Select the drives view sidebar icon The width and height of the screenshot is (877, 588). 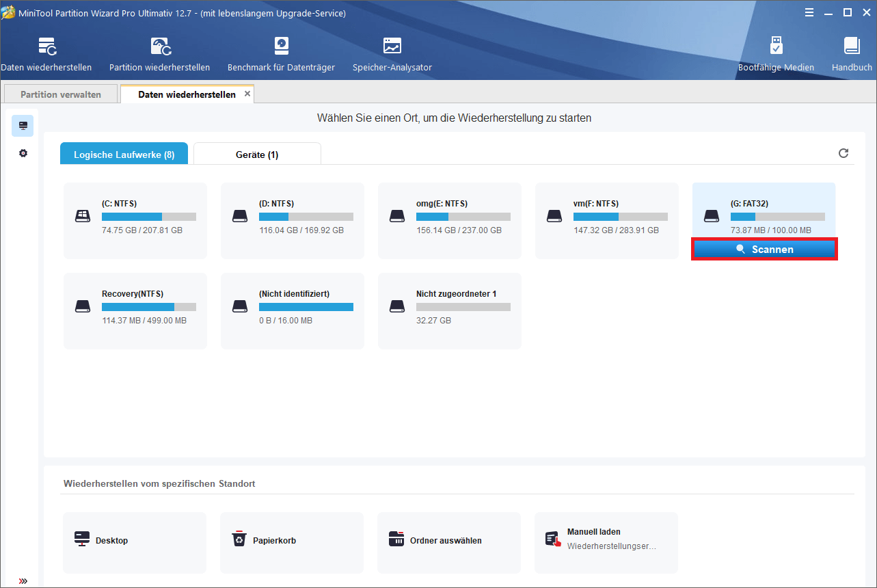[x=23, y=126]
